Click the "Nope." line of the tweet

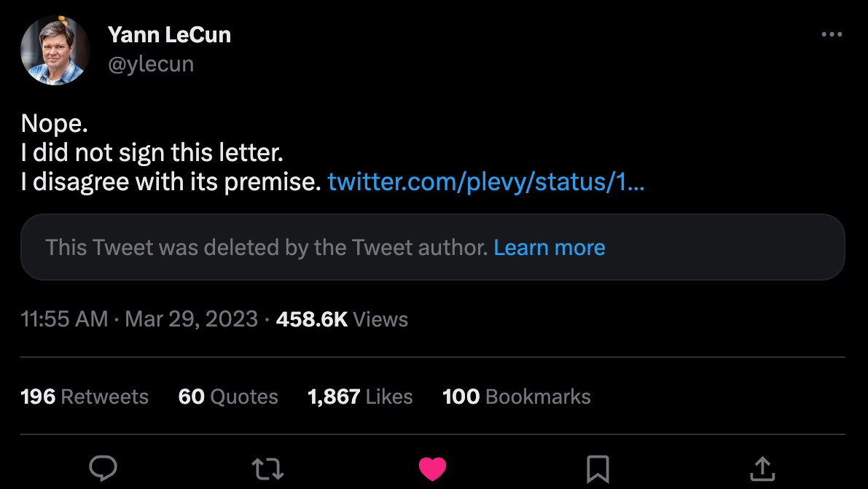click(55, 124)
